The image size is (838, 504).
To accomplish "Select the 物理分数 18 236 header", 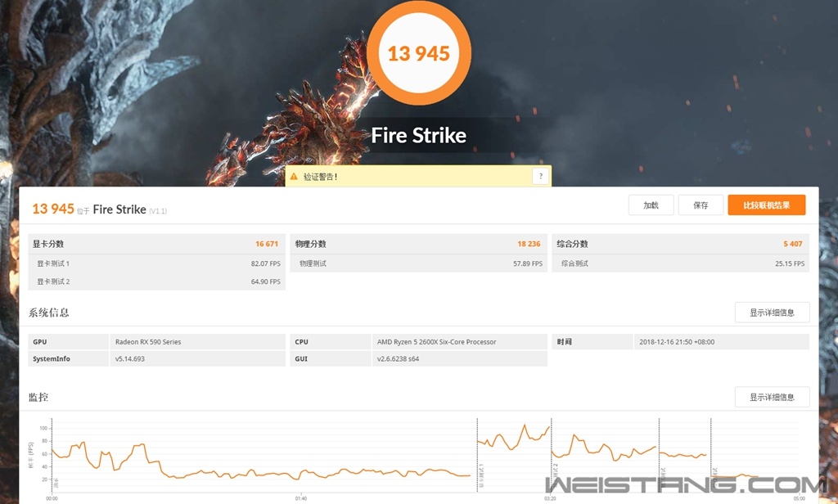I will 418,244.
